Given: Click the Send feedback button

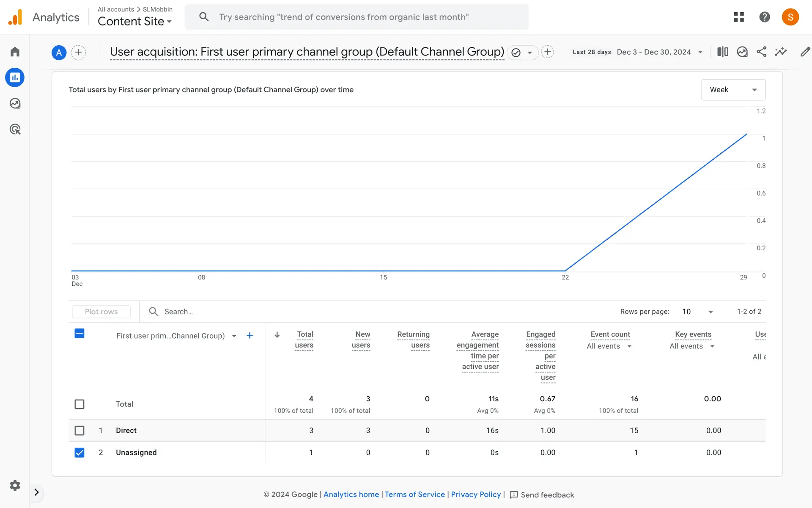Looking at the screenshot, I should (x=542, y=495).
